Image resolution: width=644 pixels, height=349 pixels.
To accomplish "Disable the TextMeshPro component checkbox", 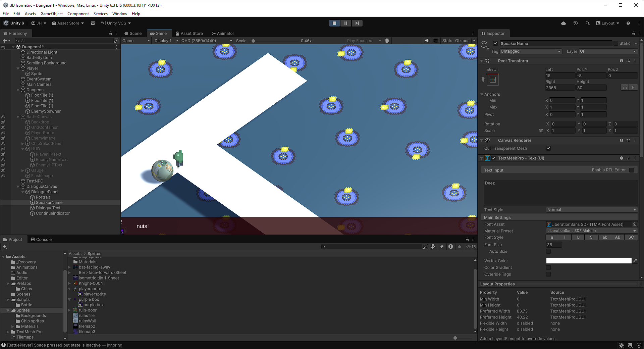I will (x=494, y=158).
